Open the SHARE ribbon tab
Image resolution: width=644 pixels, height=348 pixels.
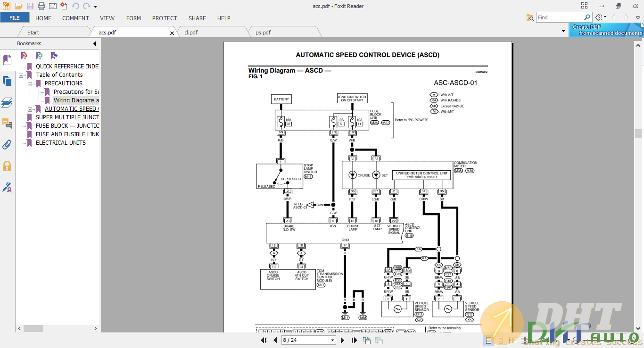pyautogui.click(x=197, y=18)
